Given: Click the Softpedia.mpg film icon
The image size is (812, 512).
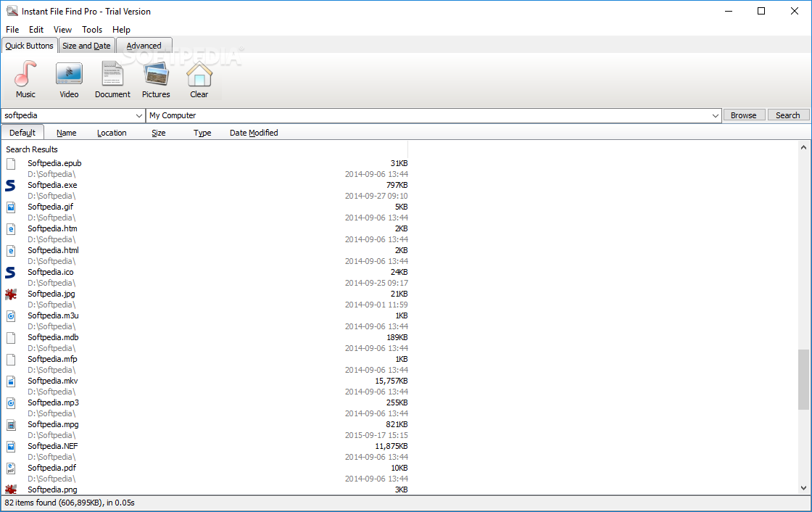Looking at the screenshot, I should (11, 425).
